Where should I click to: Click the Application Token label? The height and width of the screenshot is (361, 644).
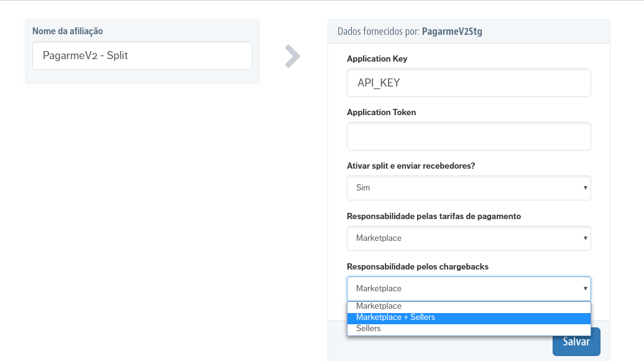[381, 113]
